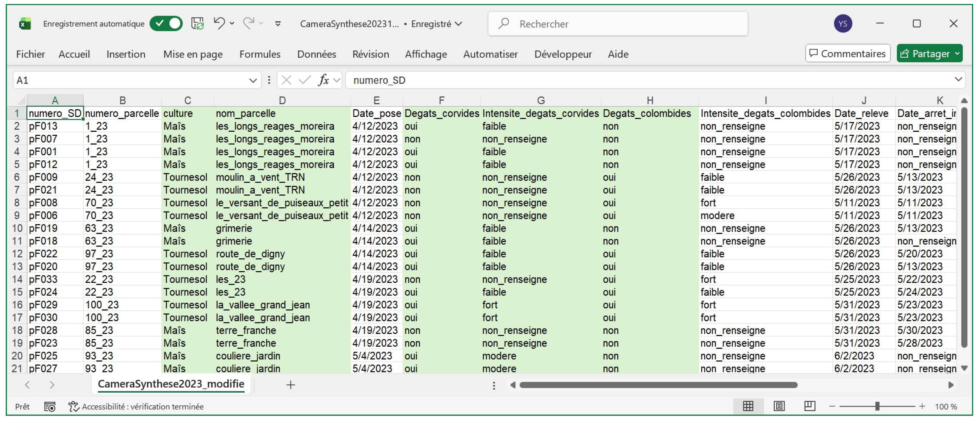Viewport: 980px width, 422px height.
Task: Open Customize Quick Access Toolbar dropdown
Action: [x=278, y=23]
